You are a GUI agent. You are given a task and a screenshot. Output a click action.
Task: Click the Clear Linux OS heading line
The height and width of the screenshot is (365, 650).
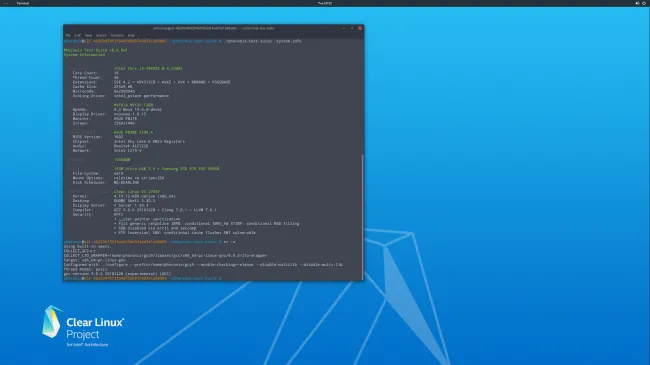pyautogui.click(x=137, y=192)
